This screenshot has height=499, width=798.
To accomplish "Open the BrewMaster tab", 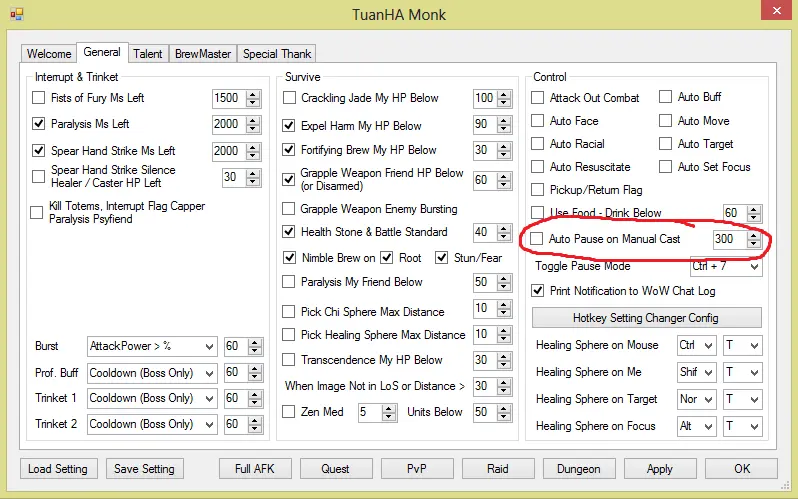I will [203, 54].
